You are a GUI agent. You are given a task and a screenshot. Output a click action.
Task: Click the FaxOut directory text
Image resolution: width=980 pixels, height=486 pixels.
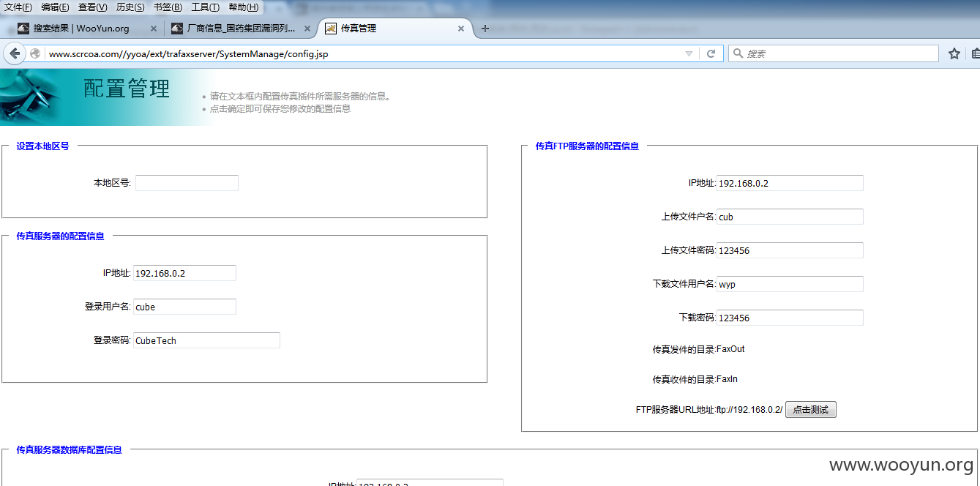(x=730, y=349)
